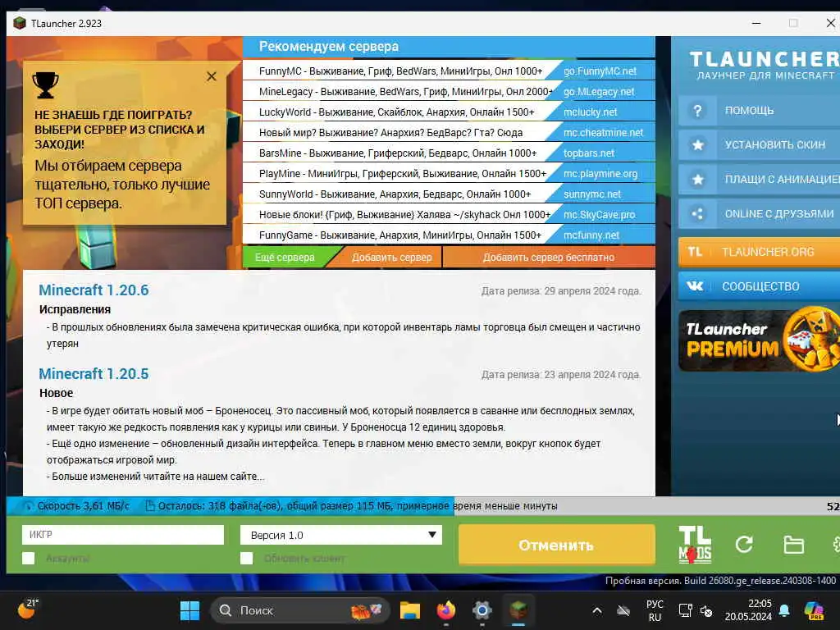Select the SunnyWorld server row

point(449,194)
